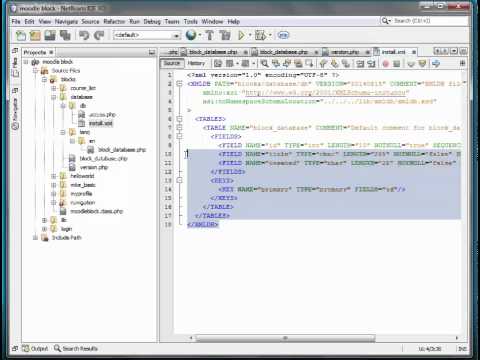Image resolution: width=480 pixels, height=360 pixels.
Task: Click the stop macro recording icon
Action: 396,63
